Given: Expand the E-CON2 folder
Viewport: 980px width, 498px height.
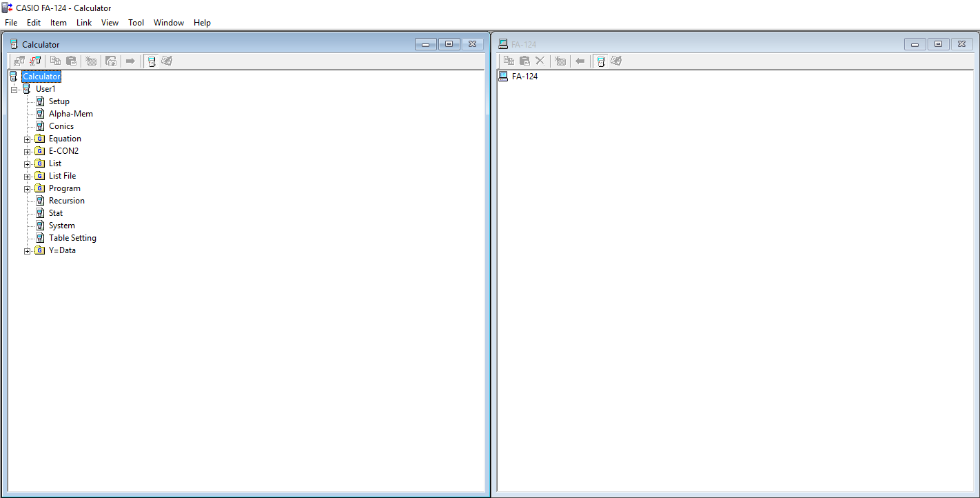Looking at the screenshot, I should (x=28, y=151).
